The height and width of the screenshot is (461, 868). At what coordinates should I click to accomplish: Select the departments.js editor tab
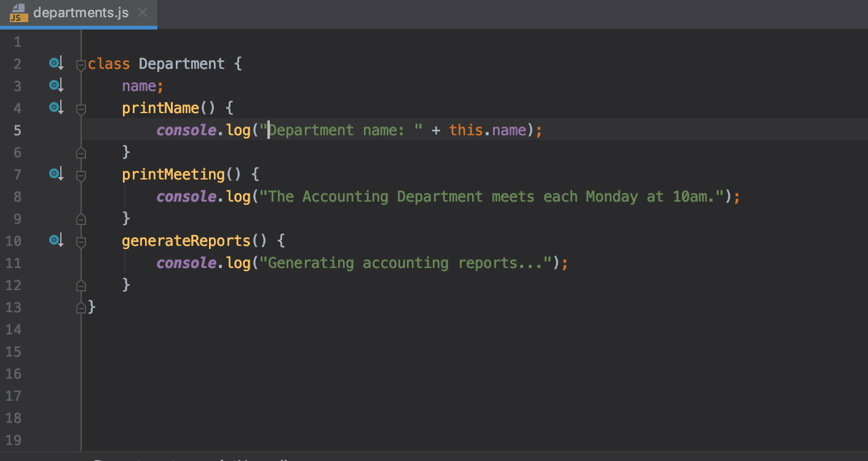click(80, 11)
